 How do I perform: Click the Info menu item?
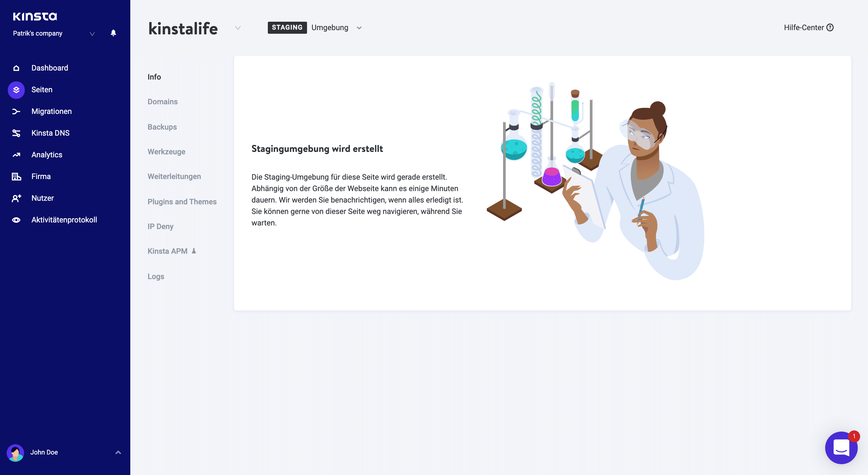(154, 77)
